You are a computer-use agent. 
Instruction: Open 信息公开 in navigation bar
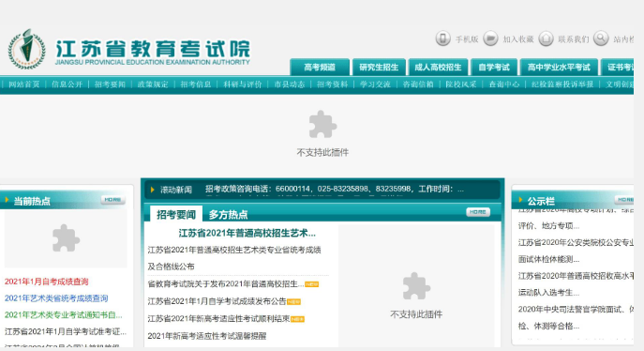click(x=67, y=84)
